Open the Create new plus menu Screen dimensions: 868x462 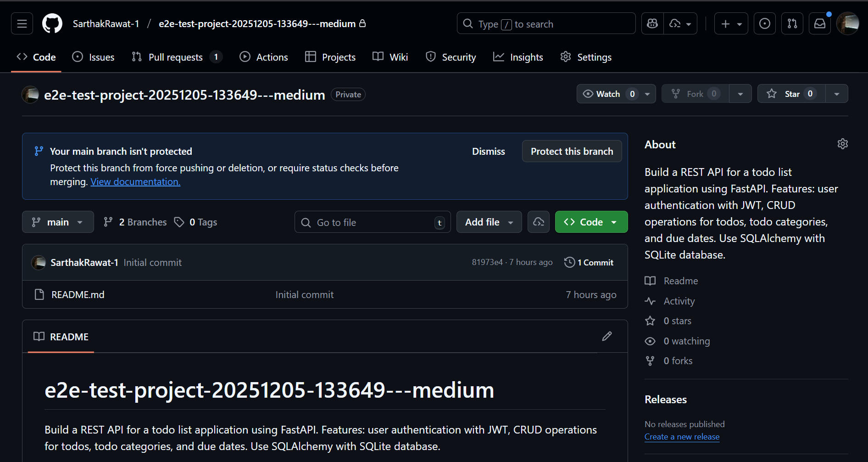pyautogui.click(x=731, y=23)
